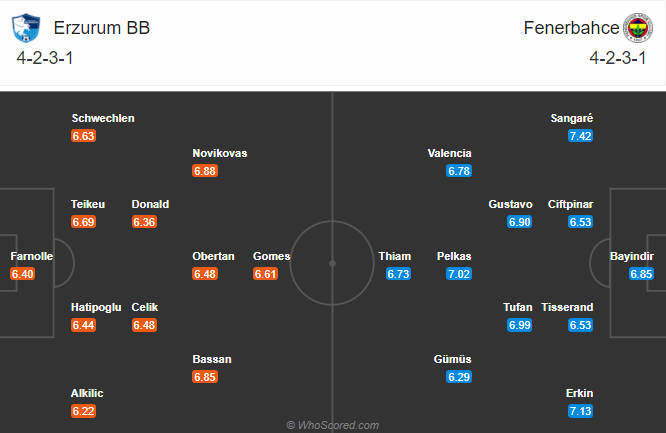Open the WhoScored.com watermark link

coord(332,425)
